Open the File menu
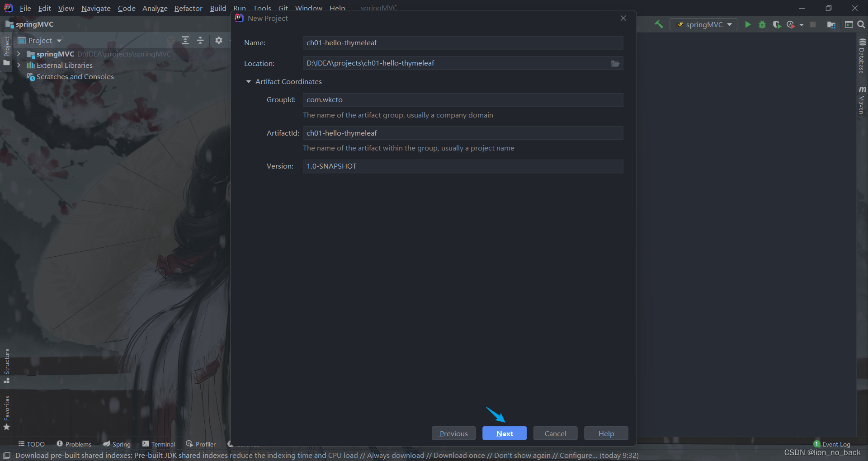868x461 pixels. [x=25, y=8]
